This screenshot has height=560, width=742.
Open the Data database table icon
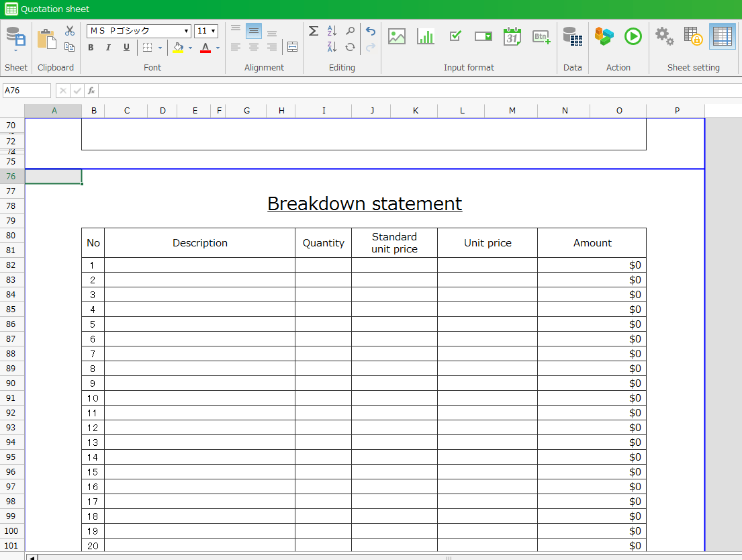[x=572, y=37]
